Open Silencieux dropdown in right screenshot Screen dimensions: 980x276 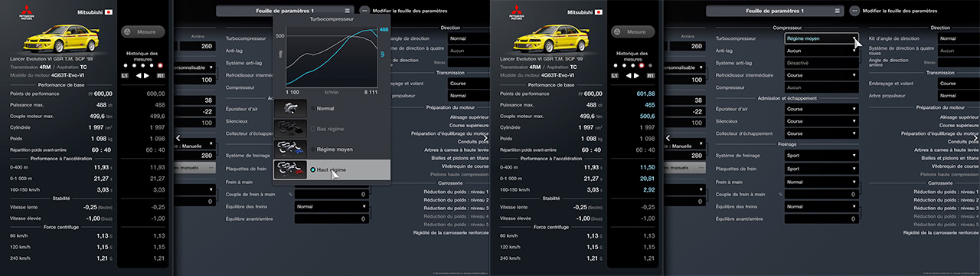click(822, 121)
